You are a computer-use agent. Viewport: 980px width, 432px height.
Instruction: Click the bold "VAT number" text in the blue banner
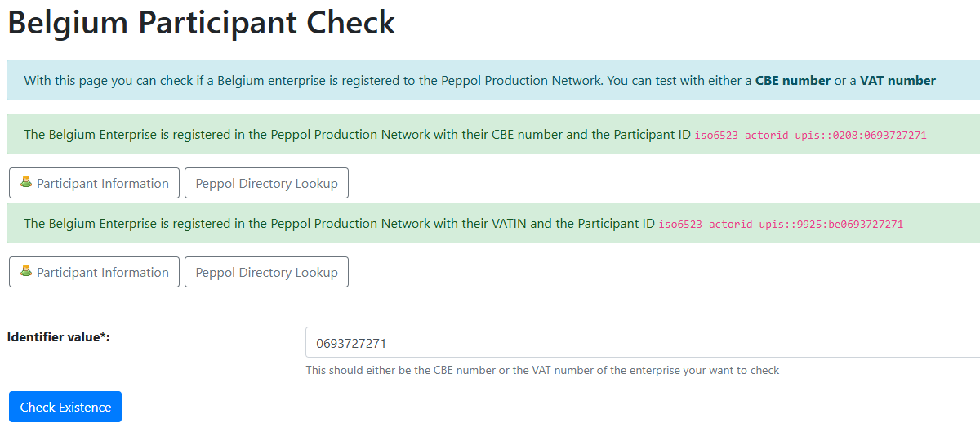tap(898, 80)
